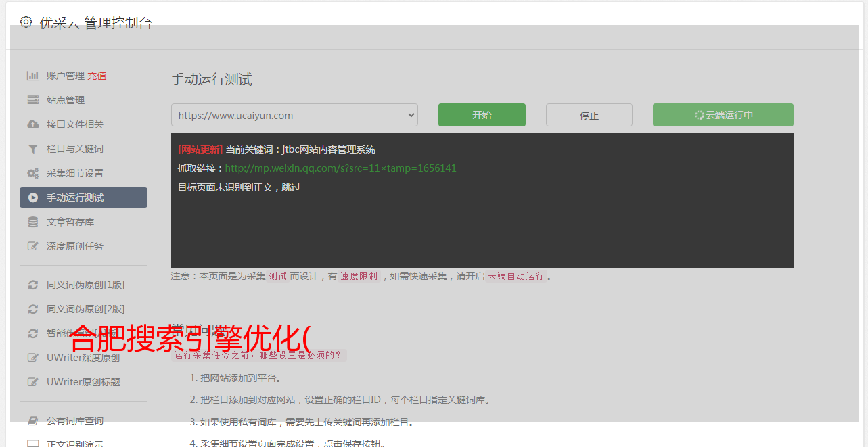Click the database icon for 文章暂存库
Screen dimensions: 868x447
[32, 222]
